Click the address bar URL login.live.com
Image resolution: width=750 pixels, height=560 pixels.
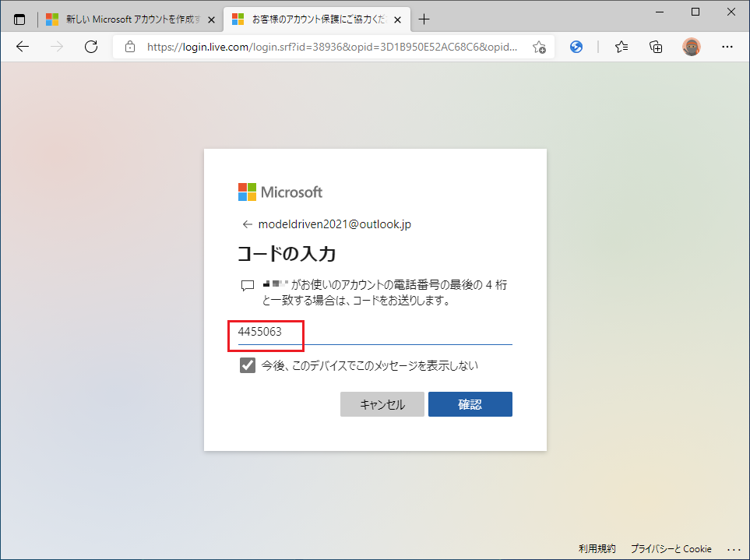click(332, 47)
